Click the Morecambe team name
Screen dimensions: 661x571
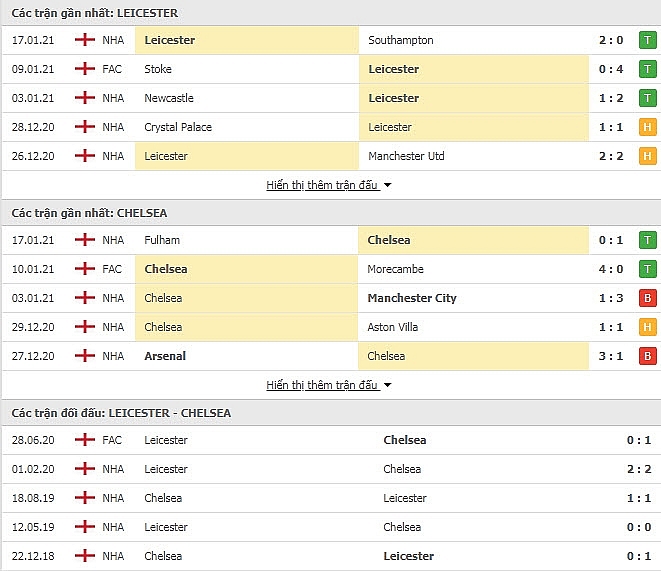(x=396, y=269)
